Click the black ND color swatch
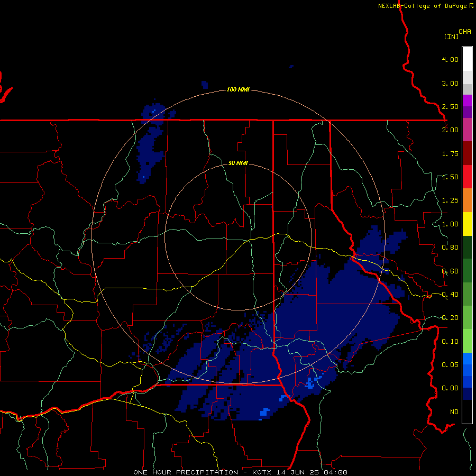476x476 pixels. pos(467,411)
